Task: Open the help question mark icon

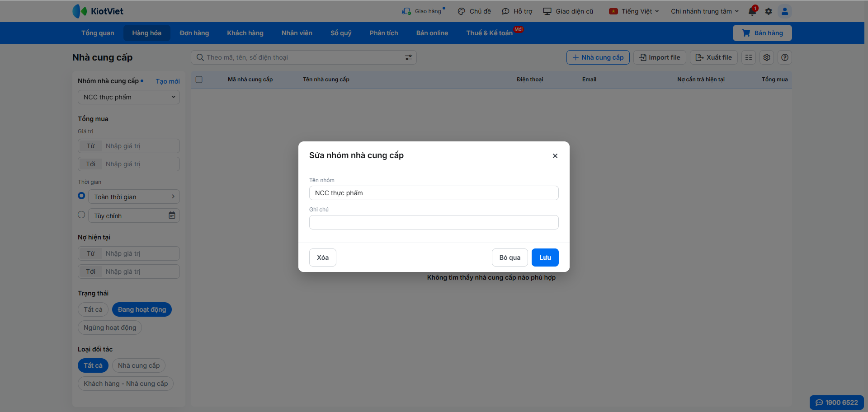Action: [x=785, y=57]
